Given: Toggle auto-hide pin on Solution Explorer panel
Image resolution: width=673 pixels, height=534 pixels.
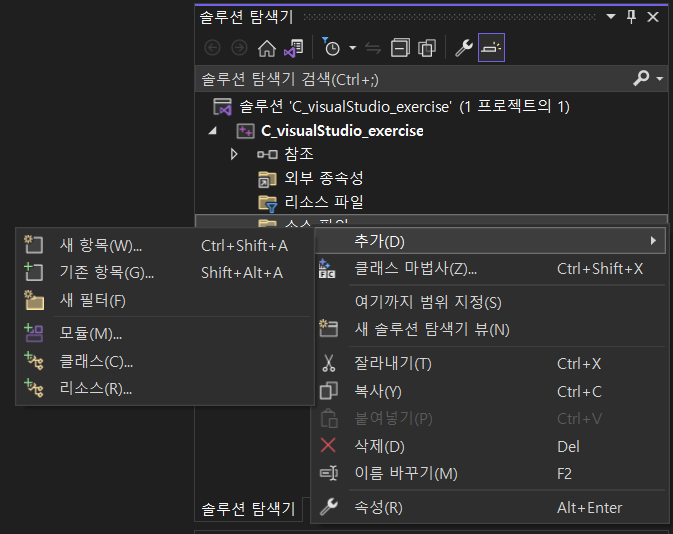Looking at the screenshot, I should [630, 17].
